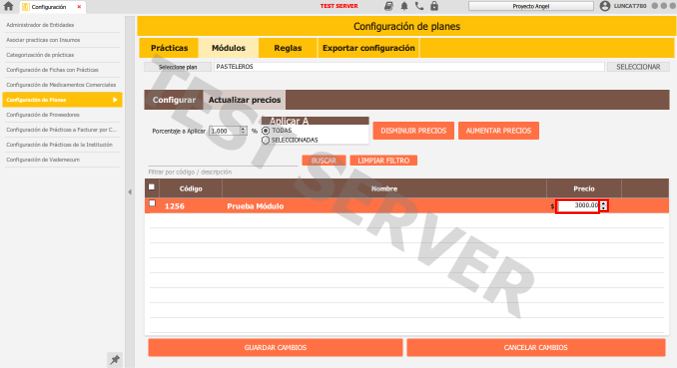Open the messages icon in top bar
Screen dimensions: 677x368
389,6
